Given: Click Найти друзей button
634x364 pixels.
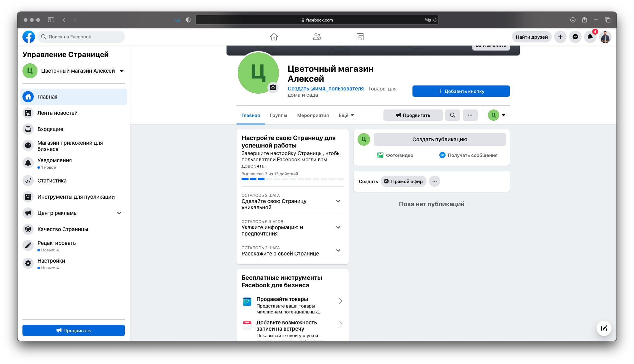Looking at the screenshot, I should [532, 37].
